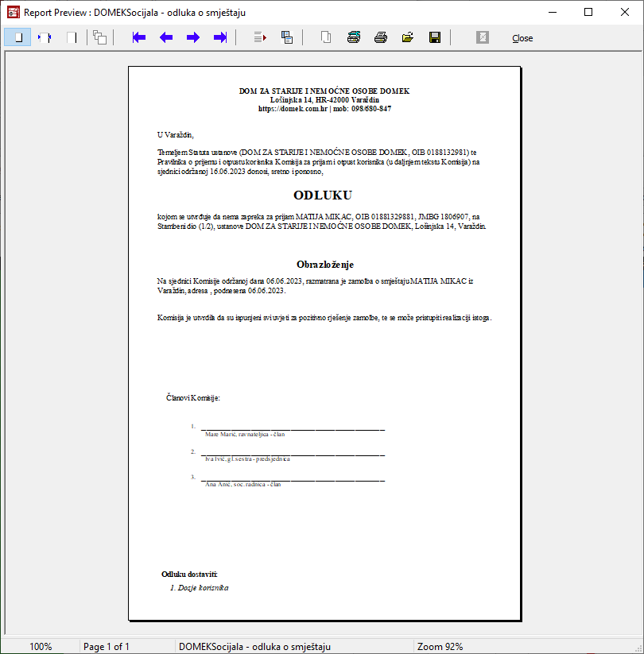Image resolution: width=644 pixels, height=654 pixels.
Task: Click the Report Preview application icon in title bar
Action: (13, 12)
